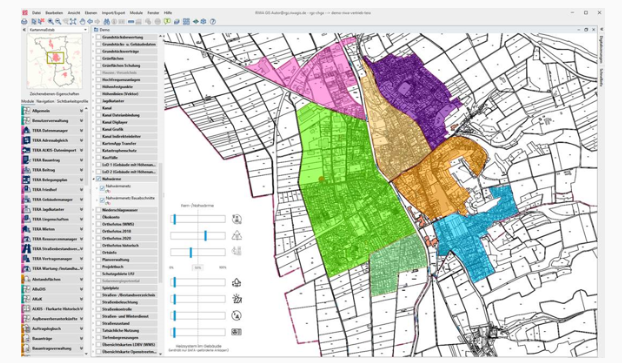622x363 pixels.
Task: Open the Ebenen menu
Action: (x=90, y=13)
